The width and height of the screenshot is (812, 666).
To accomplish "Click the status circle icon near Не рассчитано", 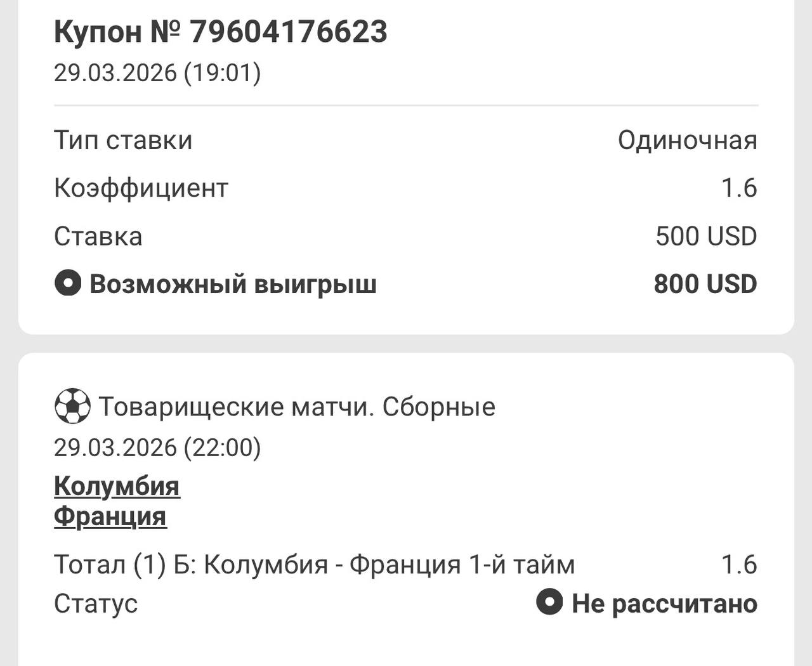I will pyautogui.click(x=549, y=602).
